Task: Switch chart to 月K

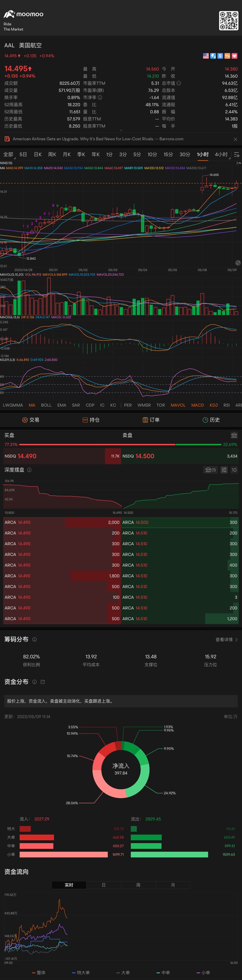Action: 67,154
